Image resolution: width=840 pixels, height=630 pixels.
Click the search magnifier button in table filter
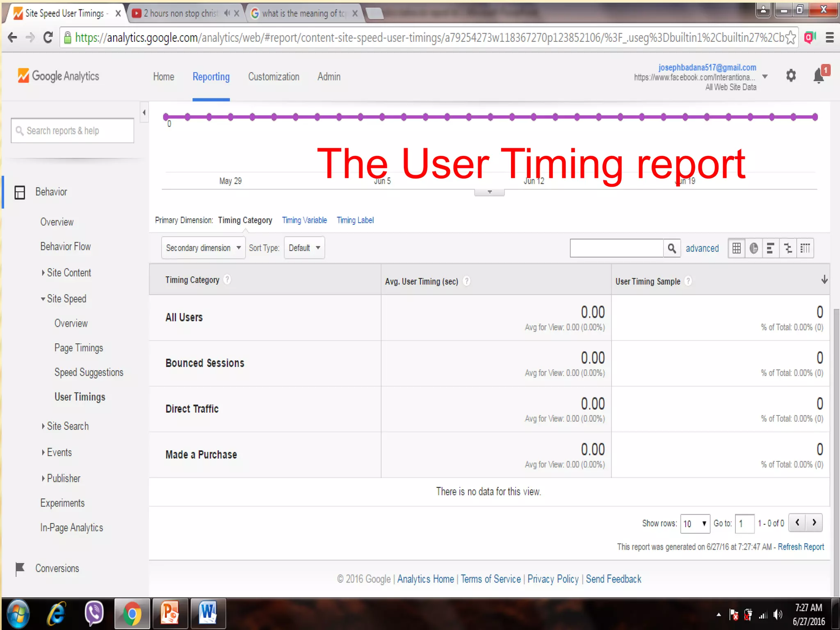[672, 248]
